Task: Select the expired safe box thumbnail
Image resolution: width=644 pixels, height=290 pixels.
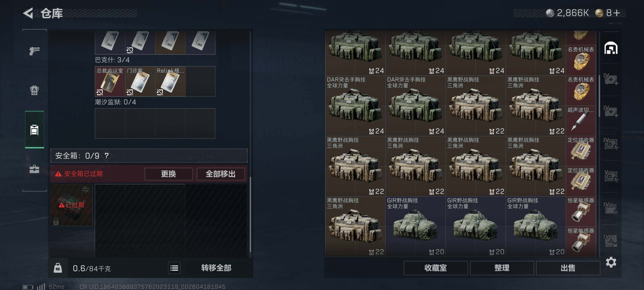Action: pos(71,205)
